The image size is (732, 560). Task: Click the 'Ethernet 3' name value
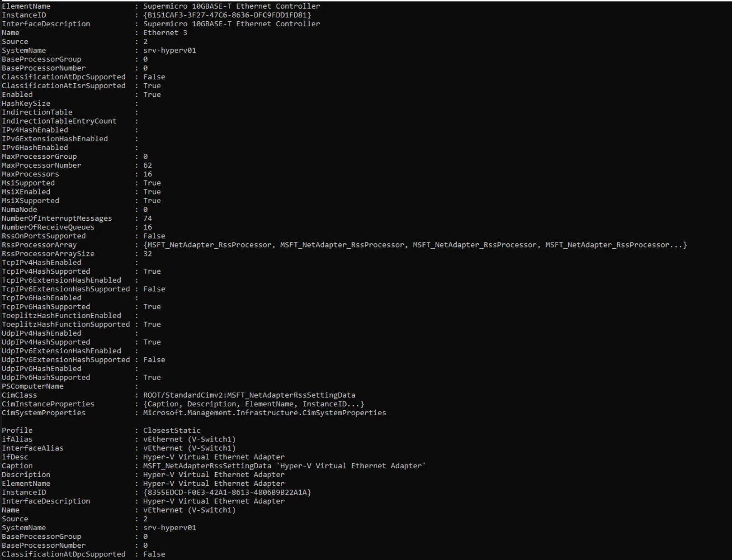click(x=165, y=33)
